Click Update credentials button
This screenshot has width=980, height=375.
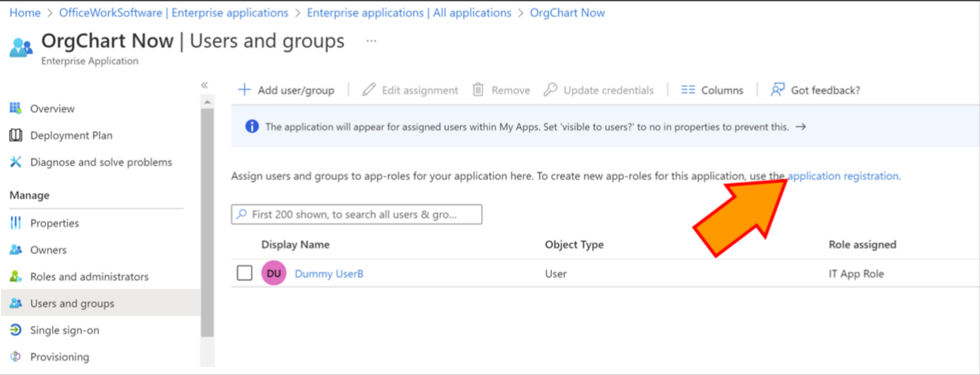pos(599,90)
